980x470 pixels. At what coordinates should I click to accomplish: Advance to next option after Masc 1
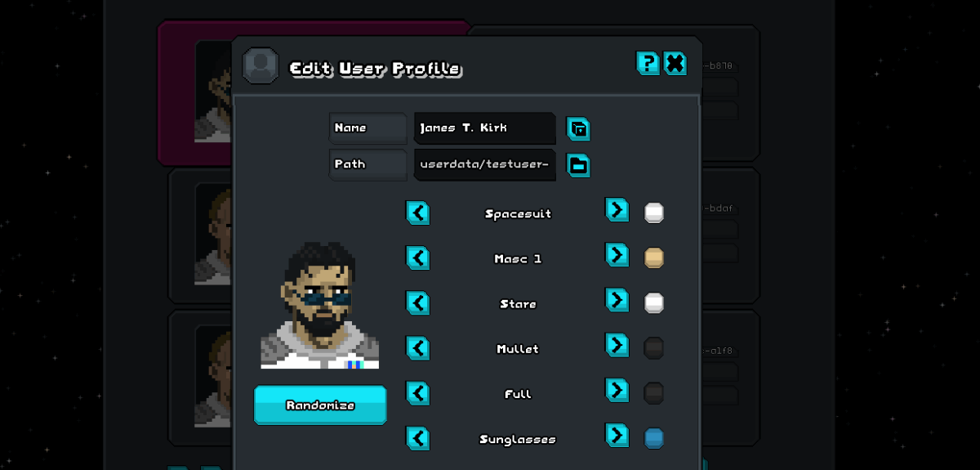(x=617, y=255)
